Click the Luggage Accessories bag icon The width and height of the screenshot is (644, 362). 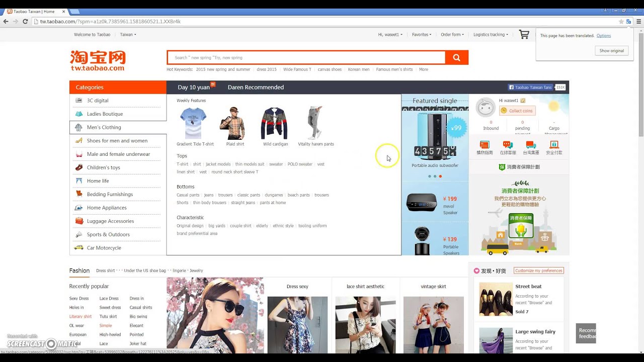79,221
